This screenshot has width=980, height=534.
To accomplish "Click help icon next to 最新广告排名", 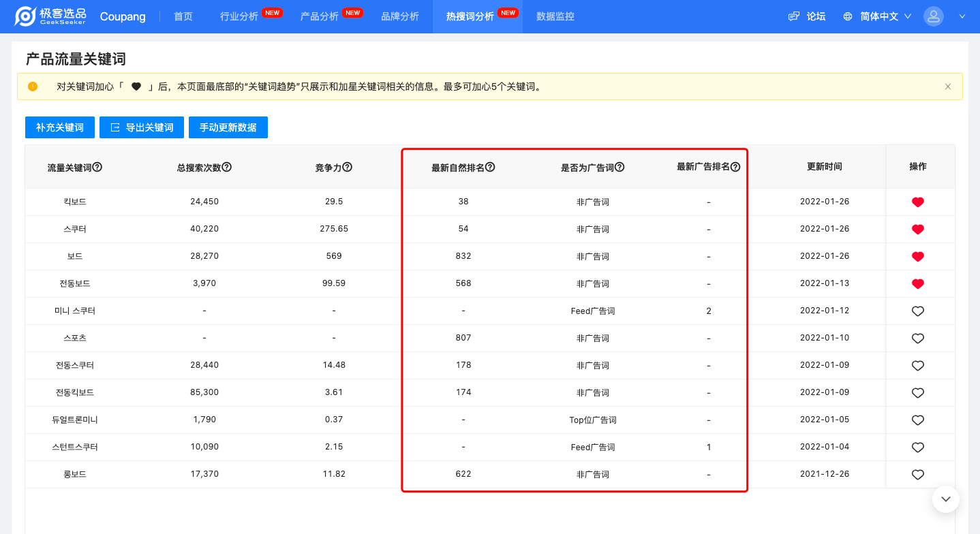I will click(x=735, y=167).
